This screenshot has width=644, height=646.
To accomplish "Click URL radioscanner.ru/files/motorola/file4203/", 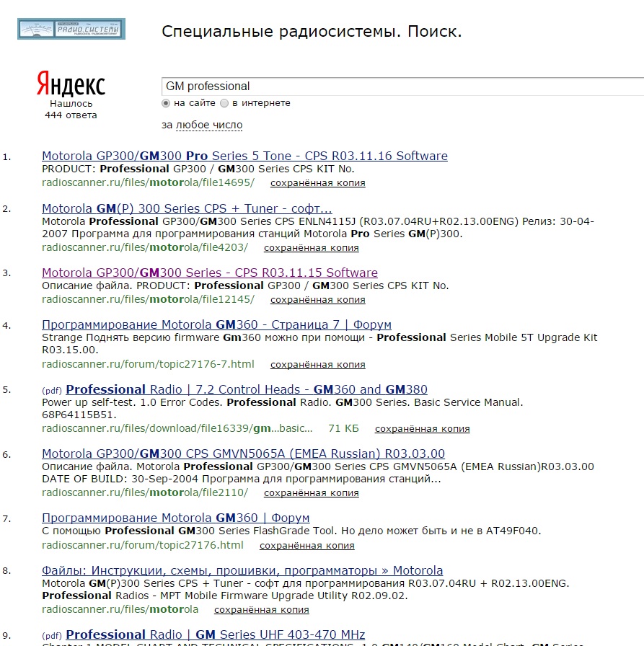I will tap(145, 247).
